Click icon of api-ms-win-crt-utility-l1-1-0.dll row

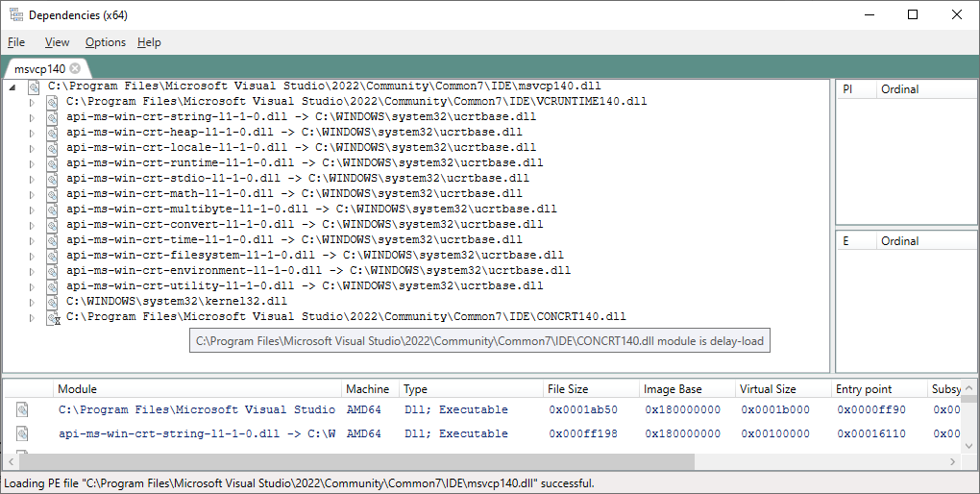coord(53,286)
